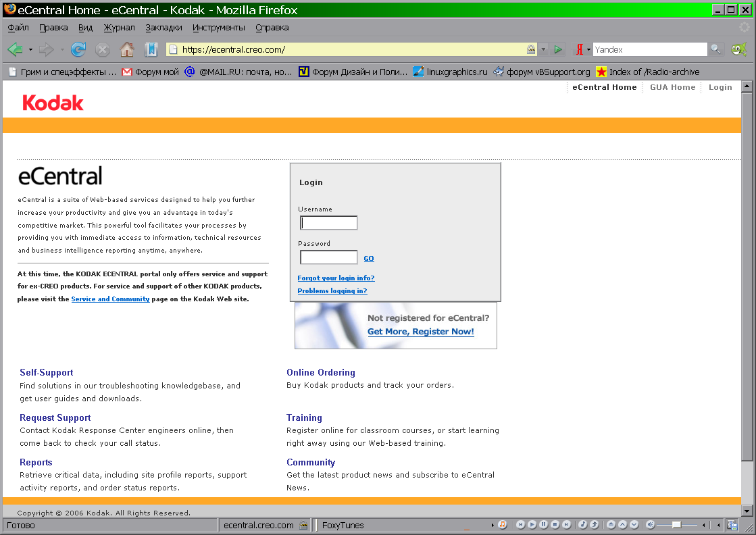756x535 pixels.
Task: Click the FoxyTunes arrow beside film-and-disk icon
Action: (x=719, y=525)
